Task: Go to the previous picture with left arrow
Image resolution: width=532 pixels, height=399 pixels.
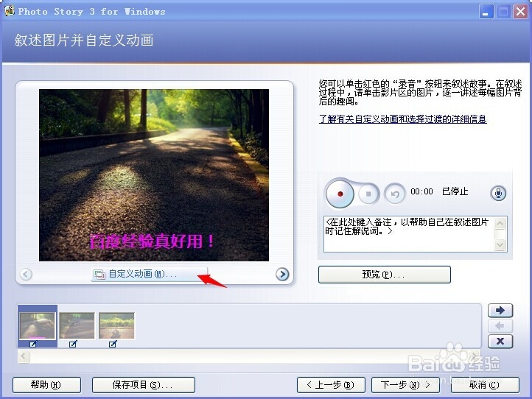Action: 26,274
